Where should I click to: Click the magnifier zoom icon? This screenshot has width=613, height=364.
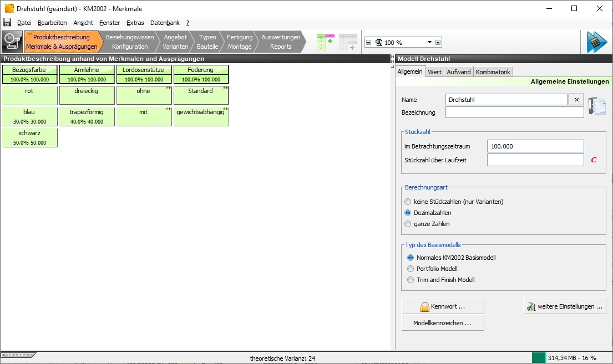[x=379, y=43]
